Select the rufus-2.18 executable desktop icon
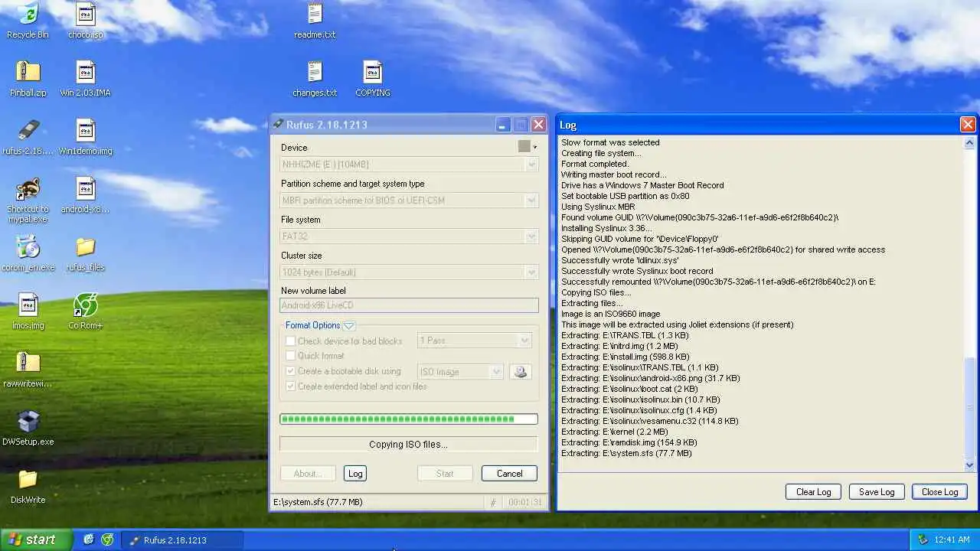The image size is (980, 551). point(28,136)
